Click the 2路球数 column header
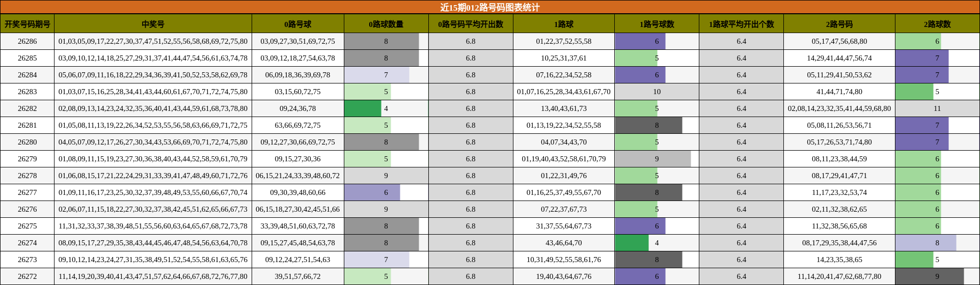The height and width of the screenshot is (285, 980). pos(937,24)
